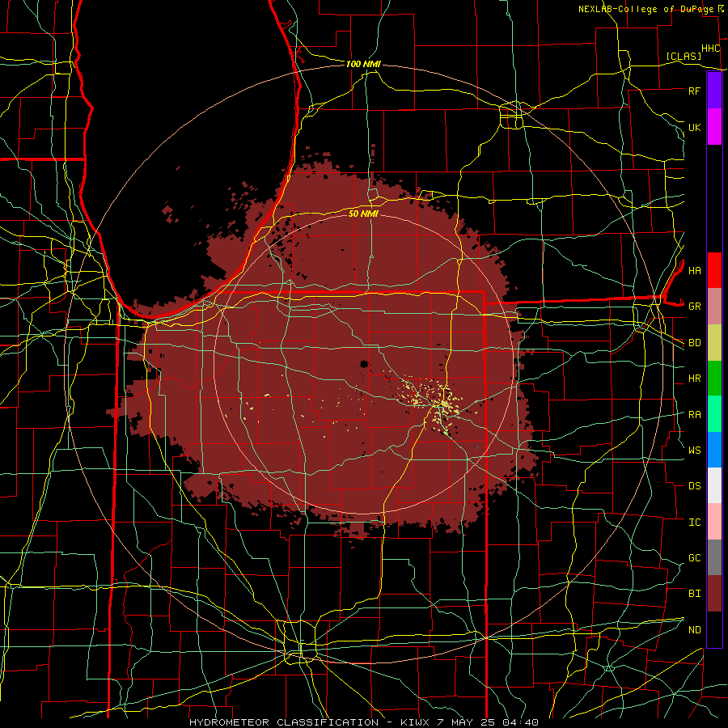Viewport: 728px width, 728px height.
Task: Click the HR legend label
Action: [x=694, y=379]
